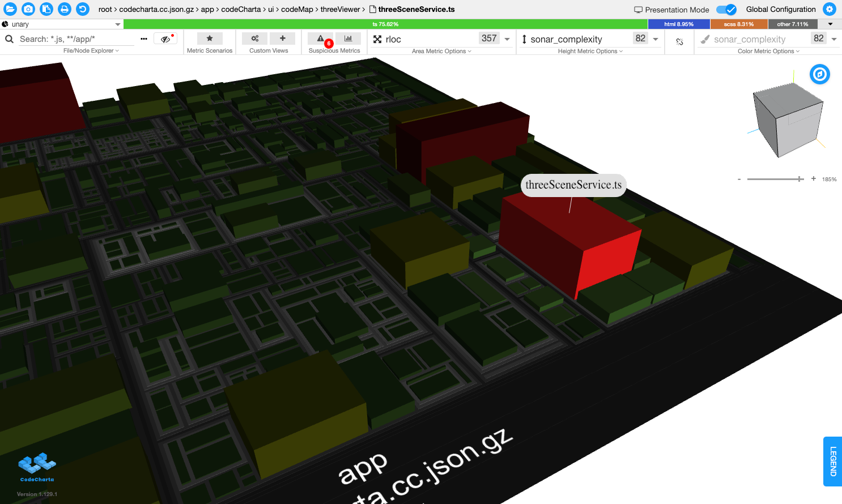This screenshot has width=842, height=504.
Task: Zoom in with the plus button
Action: pos(814,178)
